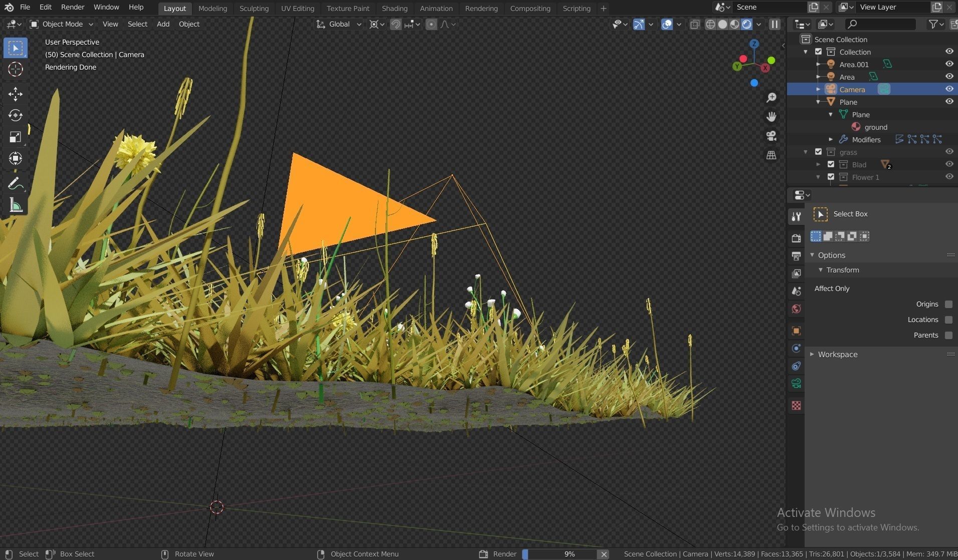
Task: Uncheck the grass collection checkbox
Action: [x=819, y=152]
